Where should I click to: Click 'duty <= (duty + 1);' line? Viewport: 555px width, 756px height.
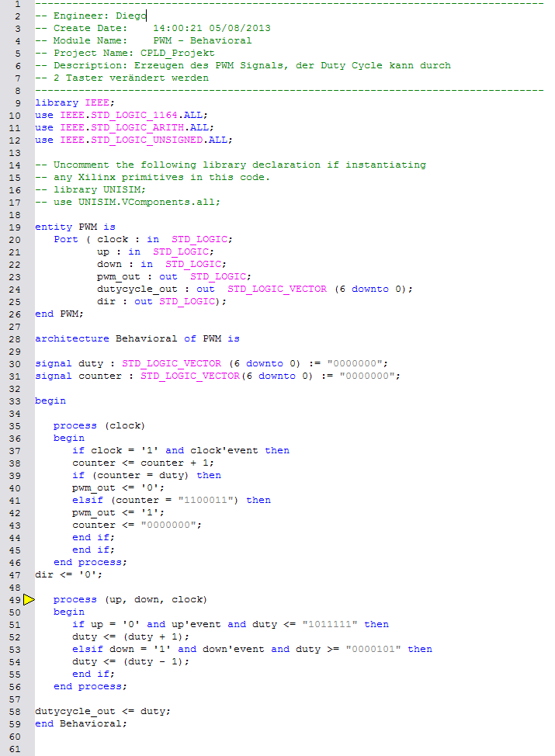click(130, 637)
